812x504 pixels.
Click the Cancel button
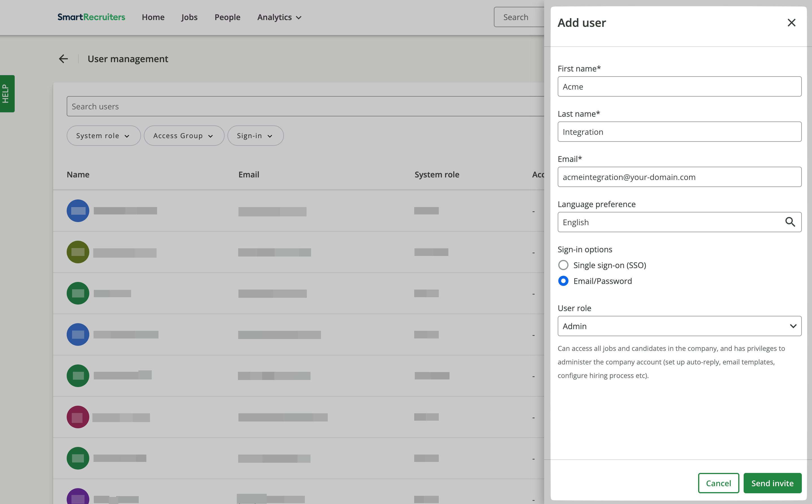coord(718,483)
